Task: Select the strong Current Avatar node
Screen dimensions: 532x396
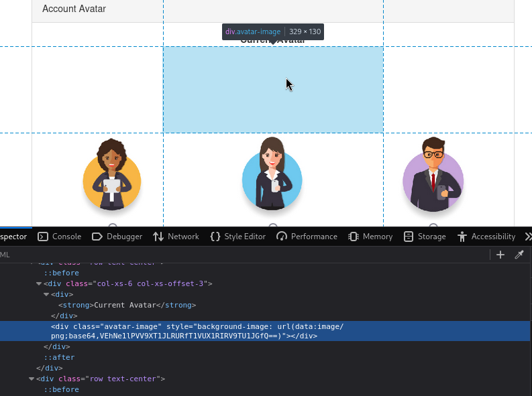Action: (127, 306)
